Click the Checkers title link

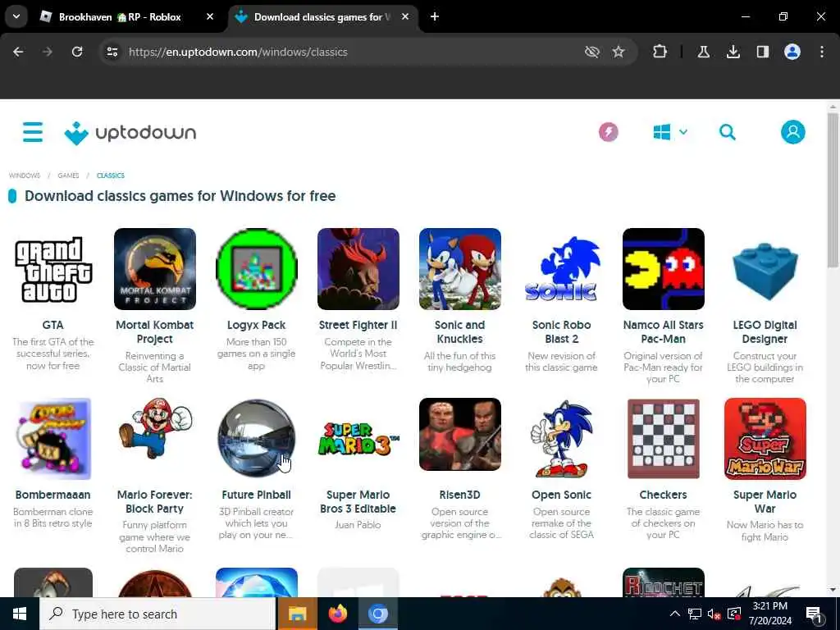click(x=663, y=495)
